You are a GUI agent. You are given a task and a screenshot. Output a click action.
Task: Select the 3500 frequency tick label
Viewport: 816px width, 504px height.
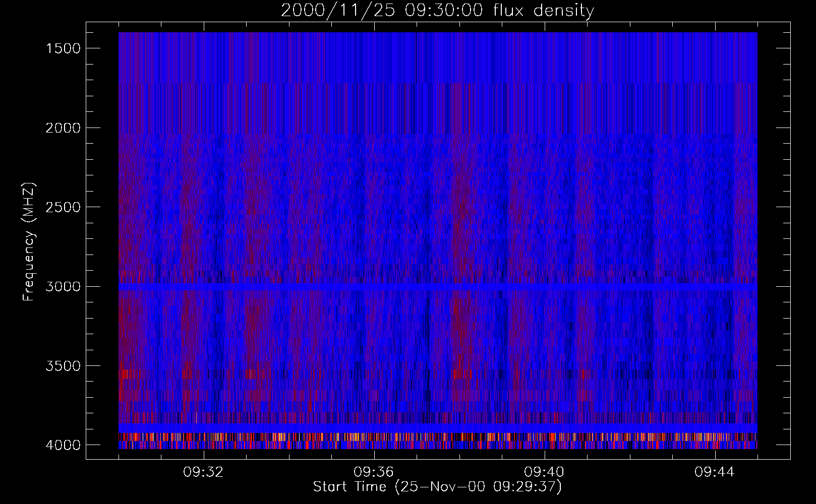tap(63, 366)
